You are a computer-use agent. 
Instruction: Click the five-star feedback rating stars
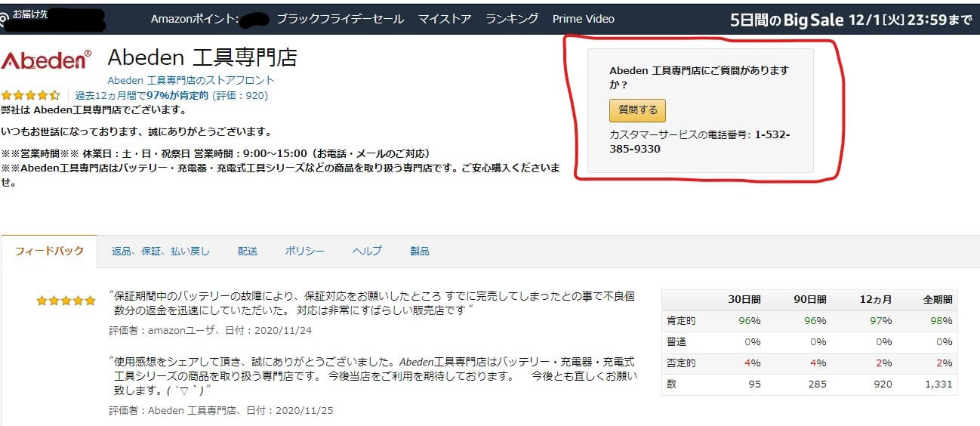point(66,301)
